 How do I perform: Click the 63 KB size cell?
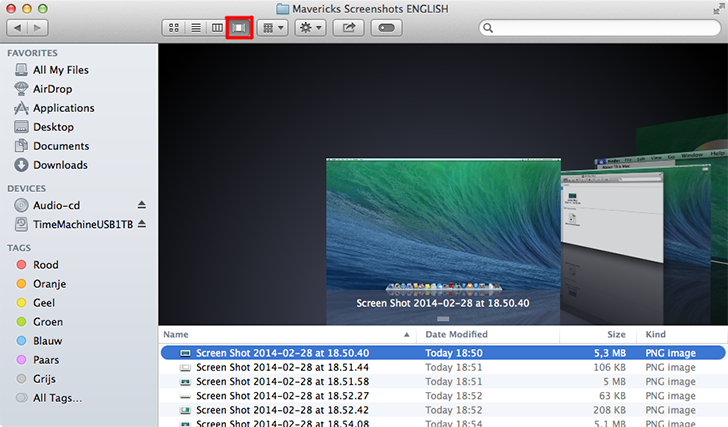click(x=612, y=396)
